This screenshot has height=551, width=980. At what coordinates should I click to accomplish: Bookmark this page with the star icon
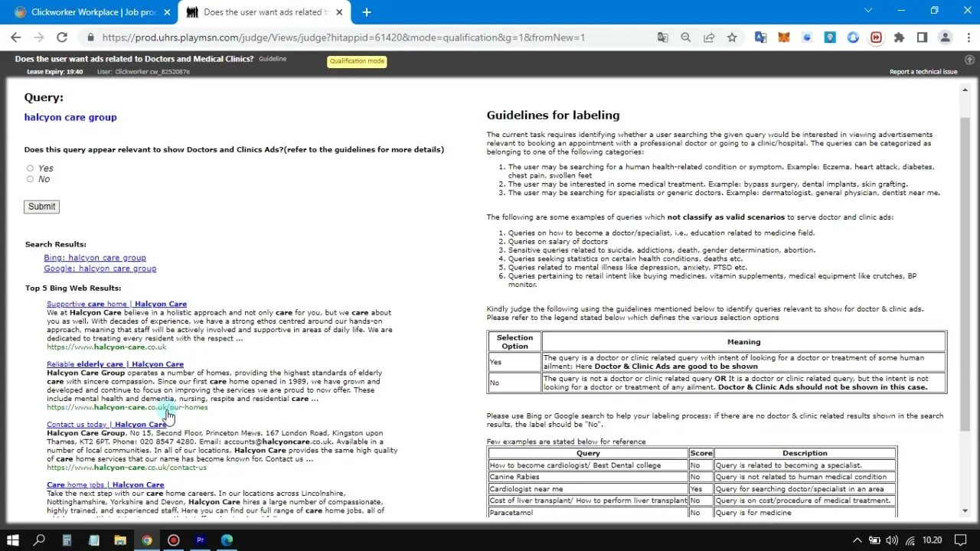(732, 37)
